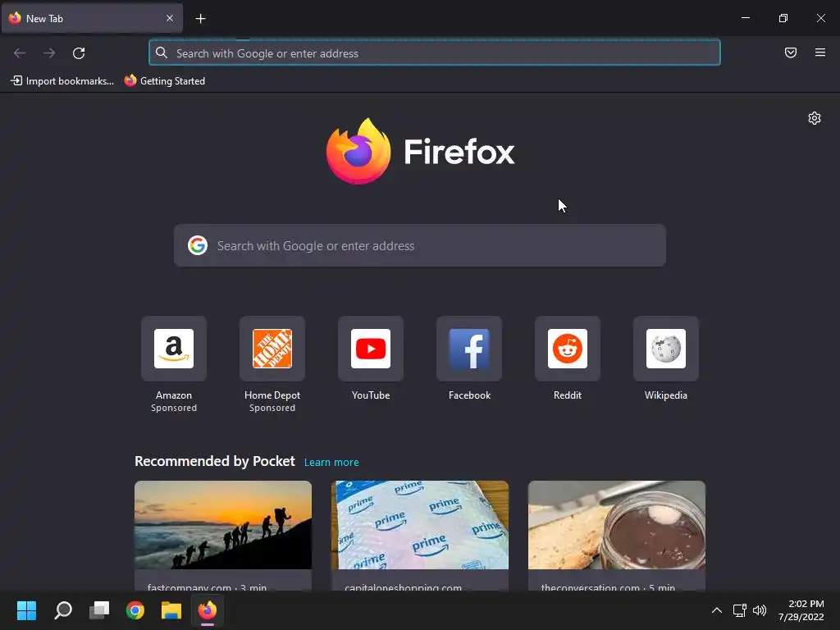840x630 pixels.
Task: Open Windows taskbar search
Action: (63, 610)
